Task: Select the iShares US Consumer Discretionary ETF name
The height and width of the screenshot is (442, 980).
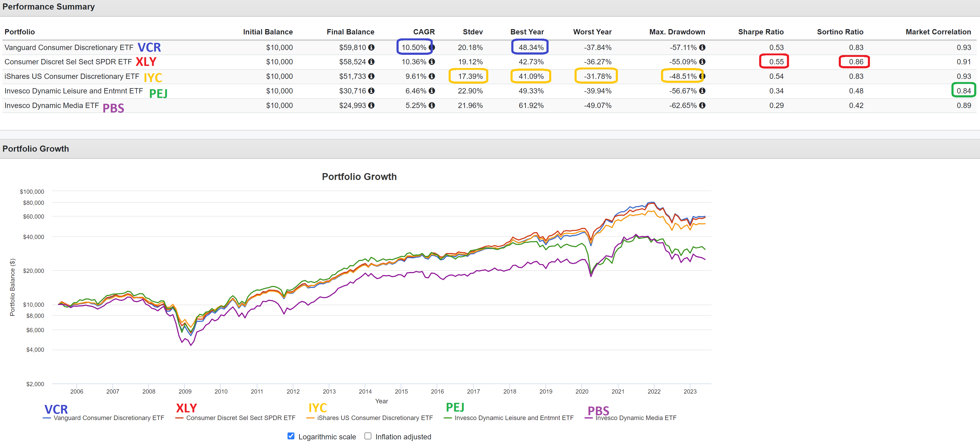Action: pos(72,76)
